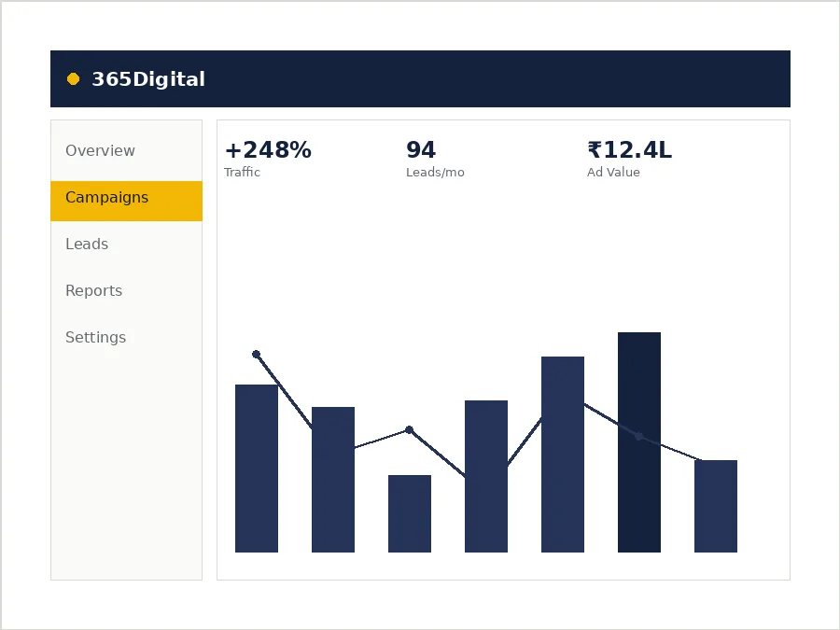Select the second chart bar

coord(333,480)
